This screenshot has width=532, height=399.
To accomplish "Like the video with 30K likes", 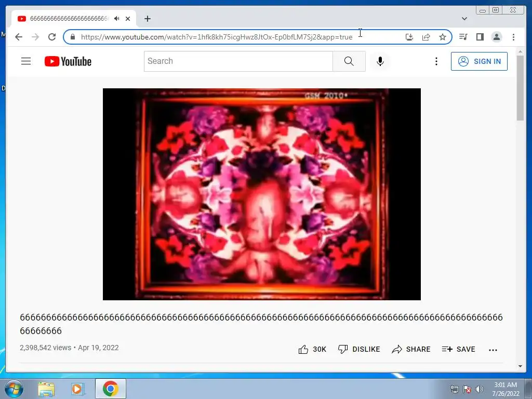I will [x=312, y=349].
